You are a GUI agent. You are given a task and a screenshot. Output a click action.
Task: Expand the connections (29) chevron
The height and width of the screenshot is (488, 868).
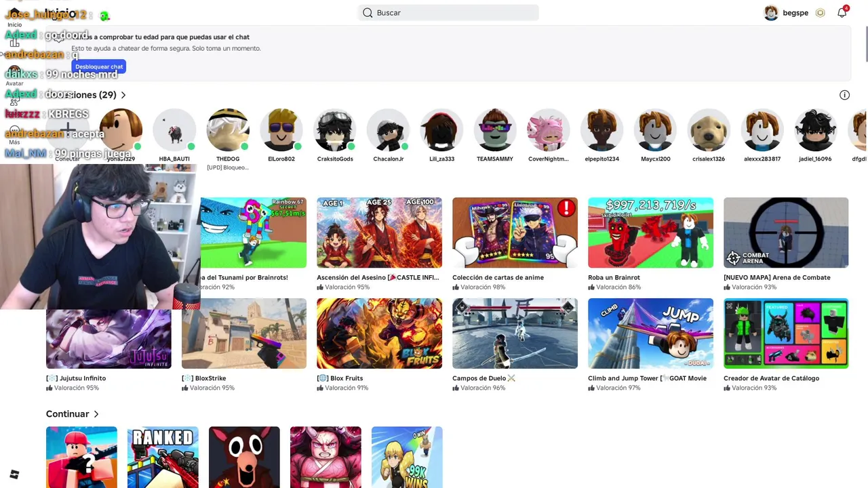coord(123,95)
